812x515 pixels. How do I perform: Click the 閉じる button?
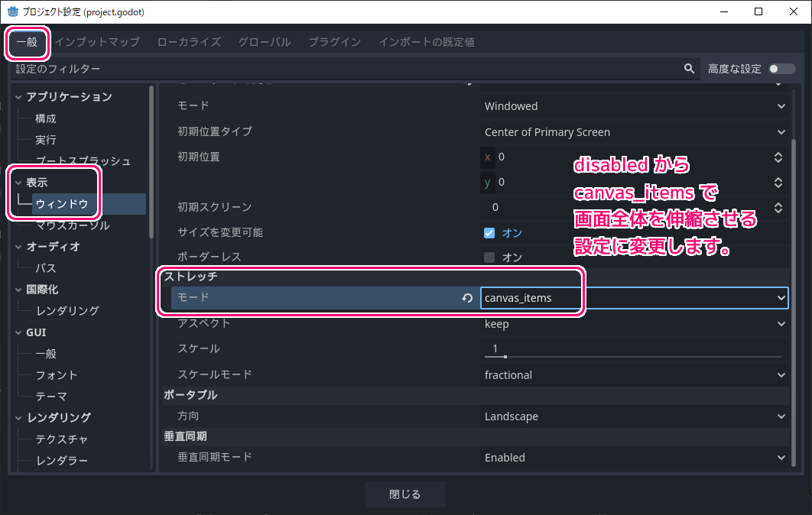[405, 494]
